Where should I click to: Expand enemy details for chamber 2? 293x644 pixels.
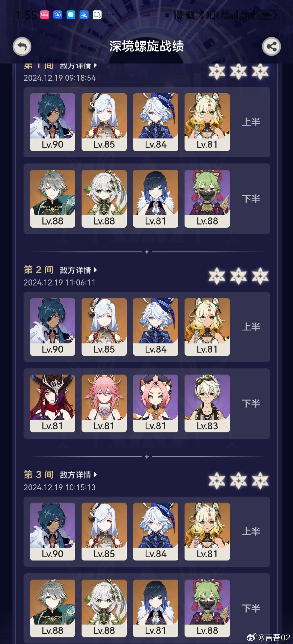[78, 270]
